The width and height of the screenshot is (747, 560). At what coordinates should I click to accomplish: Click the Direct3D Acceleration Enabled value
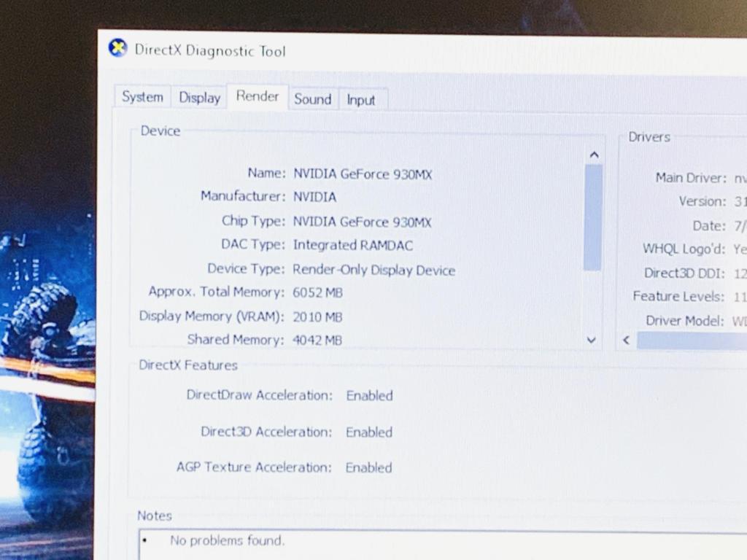[x=369, y=432]
